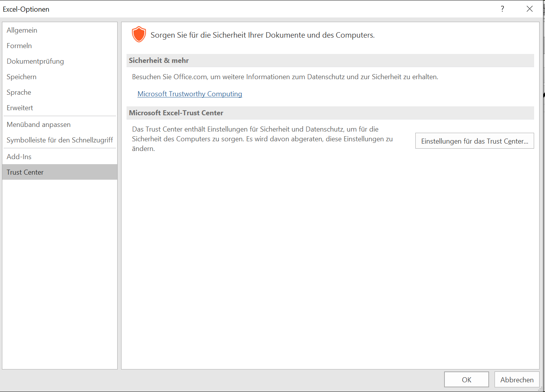Select Formeln in the sidebar
Viewport: 545px width, 392px height.
pyautogui.click(x=60, y=46)
